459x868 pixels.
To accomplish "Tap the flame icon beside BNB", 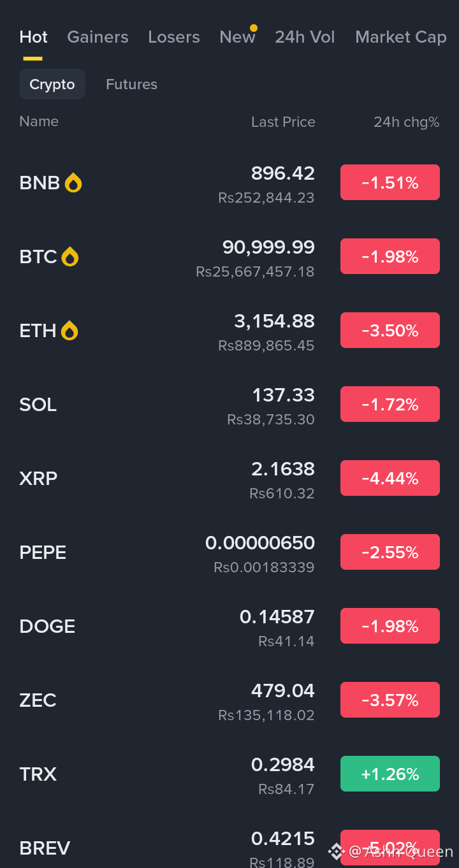I will click(73, 183).
